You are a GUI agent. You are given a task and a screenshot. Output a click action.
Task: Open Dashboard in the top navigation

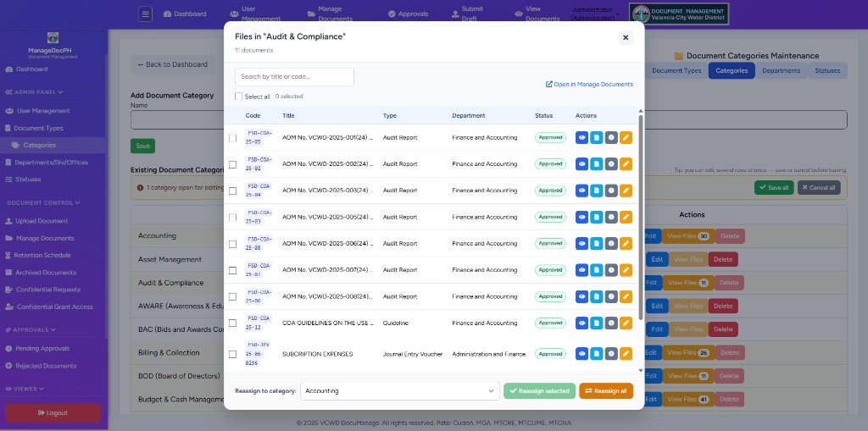(x=185, y=14)
